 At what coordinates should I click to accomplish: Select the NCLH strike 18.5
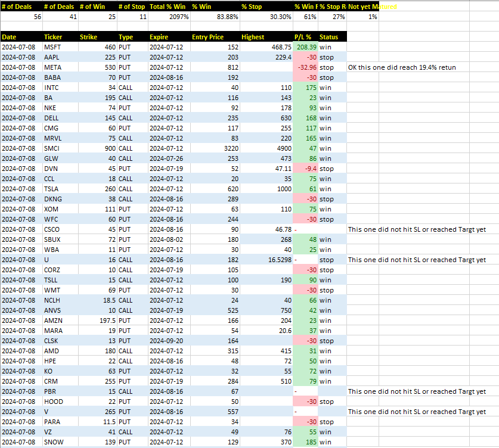click(98, 300)
